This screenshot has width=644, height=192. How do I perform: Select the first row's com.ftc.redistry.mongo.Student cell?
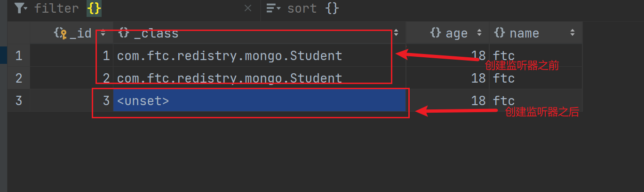(x=229, y=56)
